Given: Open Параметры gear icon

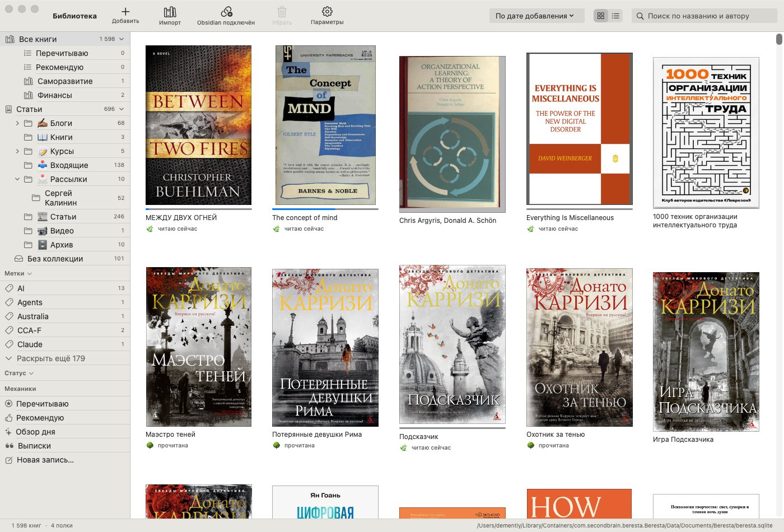Looking at the screenshot, I should click(327, 12).
